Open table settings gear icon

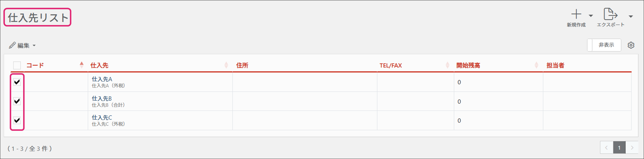click(631, 45)
